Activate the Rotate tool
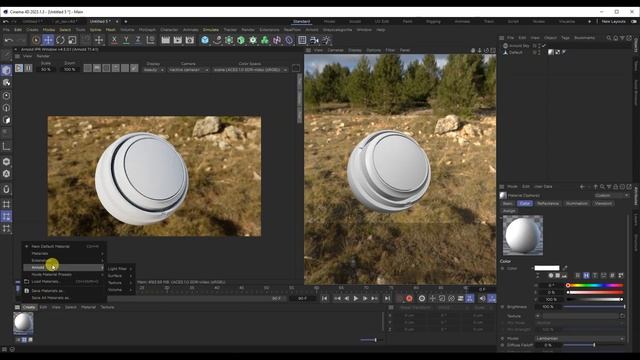 coord(60,40)
